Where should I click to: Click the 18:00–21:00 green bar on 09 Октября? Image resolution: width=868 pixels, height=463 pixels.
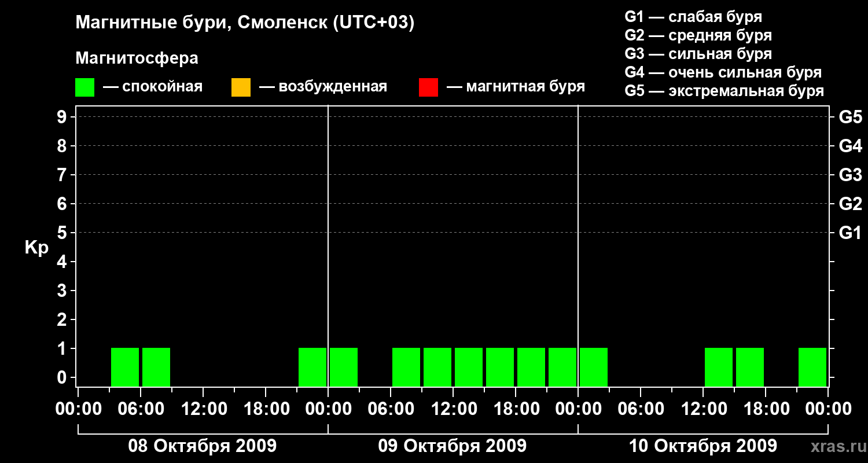click(x=531, y=367)
